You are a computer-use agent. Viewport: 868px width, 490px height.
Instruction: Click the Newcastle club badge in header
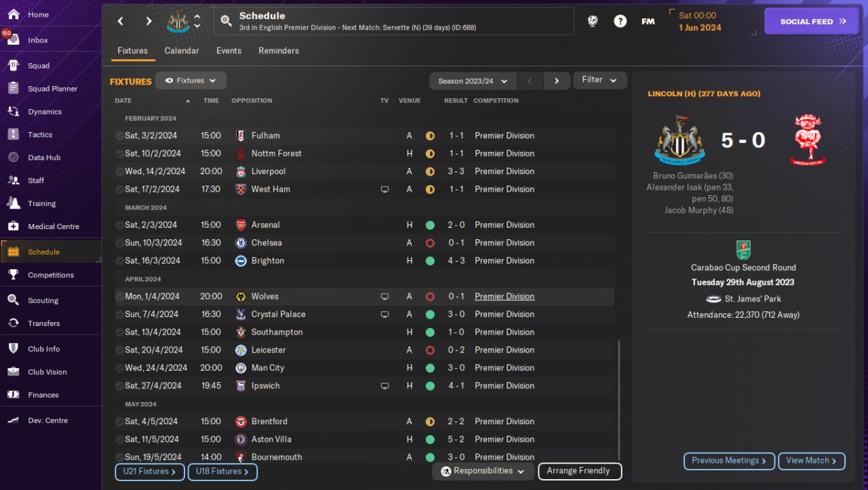coord(178,22)
